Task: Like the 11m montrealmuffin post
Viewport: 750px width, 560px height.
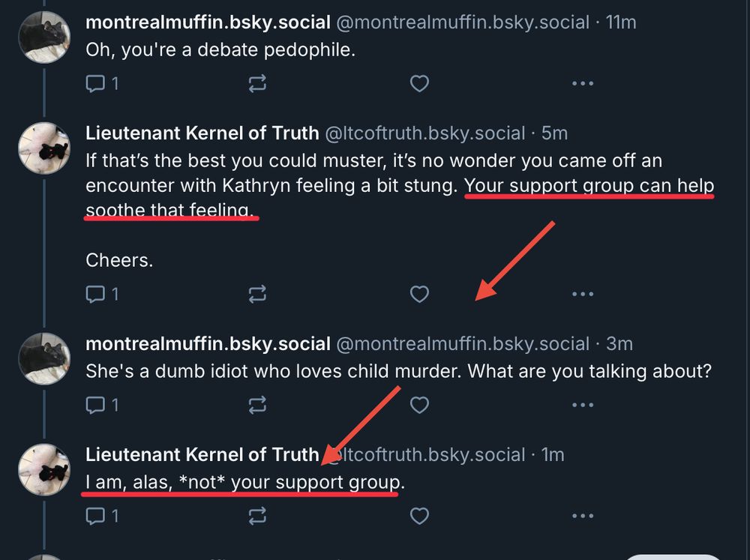Action: 419,83
